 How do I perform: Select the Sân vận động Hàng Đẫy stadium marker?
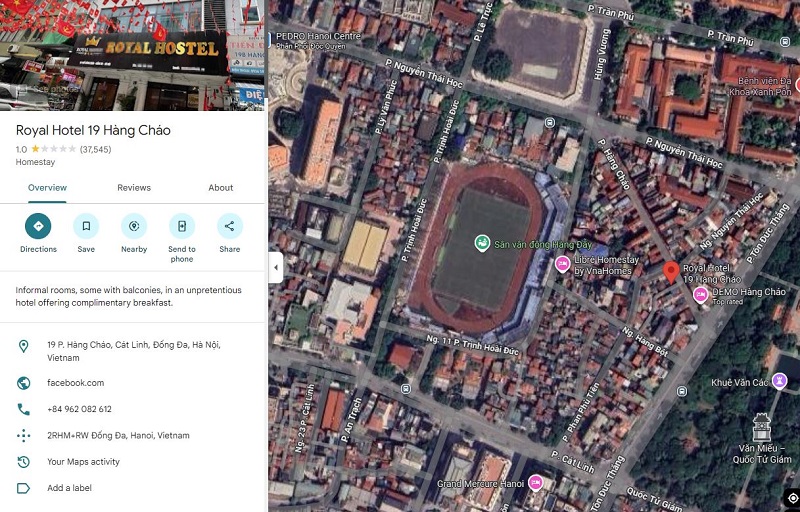(x=482, y=243)
